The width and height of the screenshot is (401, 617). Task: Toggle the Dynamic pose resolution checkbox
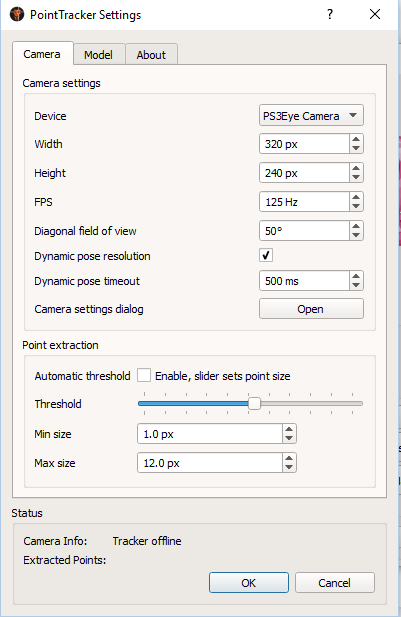point(266,255)
